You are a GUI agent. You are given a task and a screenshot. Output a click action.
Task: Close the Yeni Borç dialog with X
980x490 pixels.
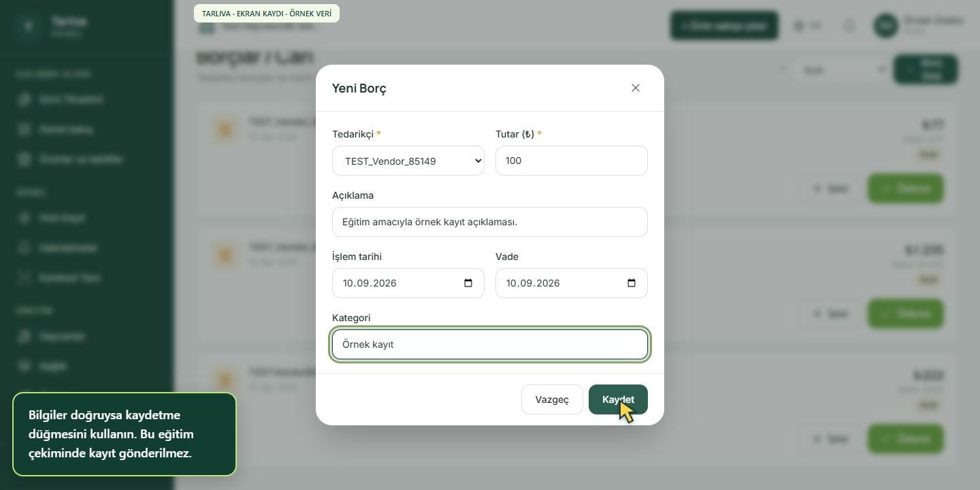tap(636, 88)
